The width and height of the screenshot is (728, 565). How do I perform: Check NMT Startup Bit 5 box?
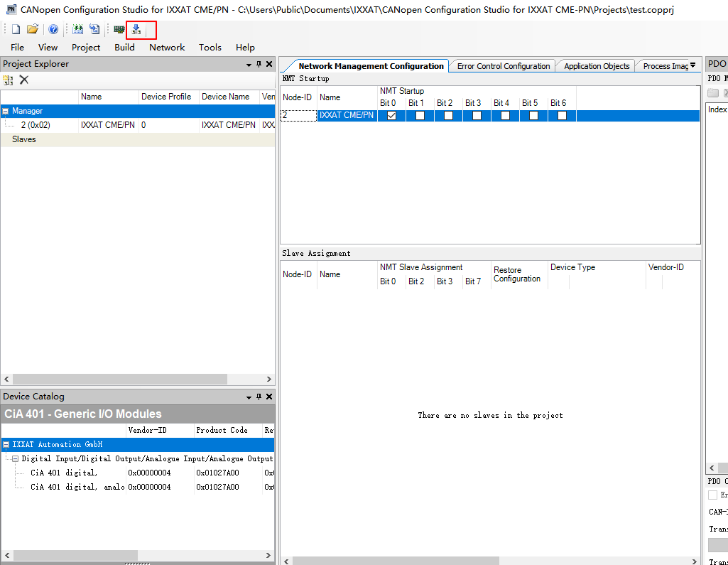click(x=534, y=116)
